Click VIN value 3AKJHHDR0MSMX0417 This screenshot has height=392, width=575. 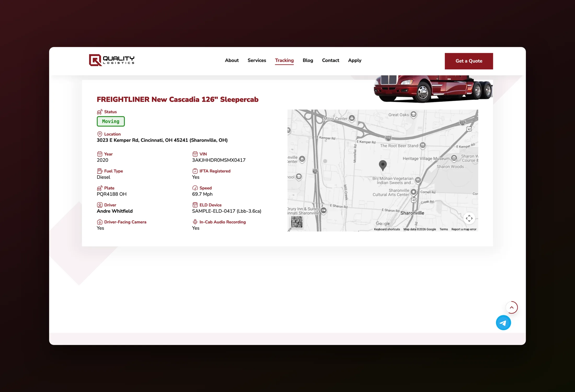click(219, 160)
